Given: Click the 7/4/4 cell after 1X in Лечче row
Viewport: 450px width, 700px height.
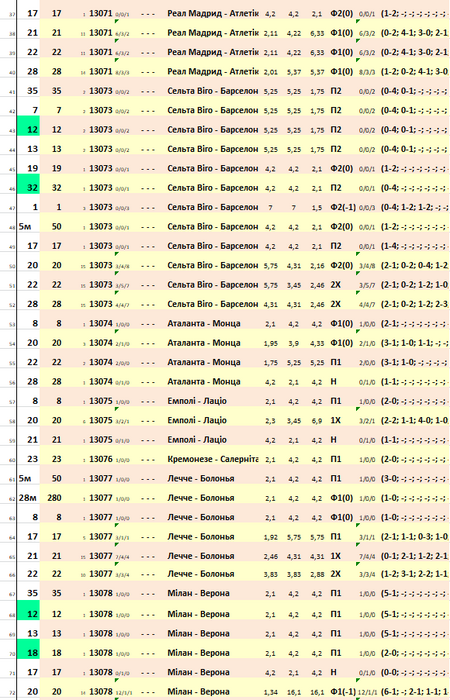Looking at the screenshot, I should click(x=367, y=557).
